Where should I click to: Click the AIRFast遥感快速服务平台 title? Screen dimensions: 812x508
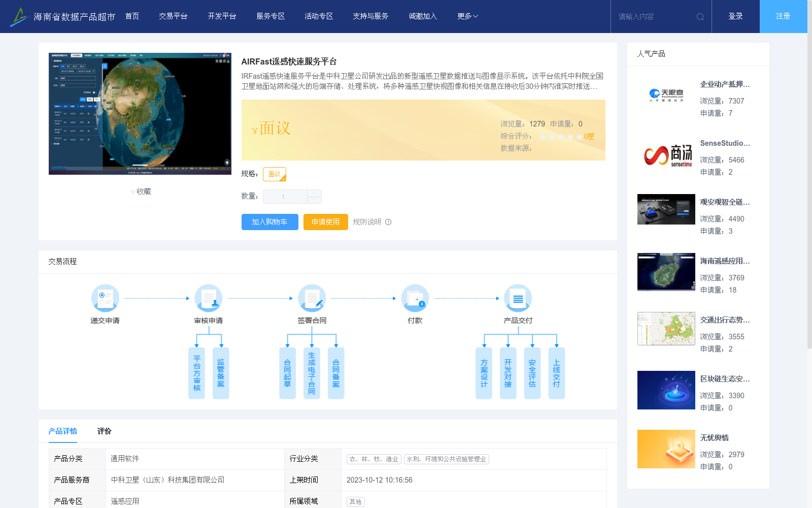(289, 61)
